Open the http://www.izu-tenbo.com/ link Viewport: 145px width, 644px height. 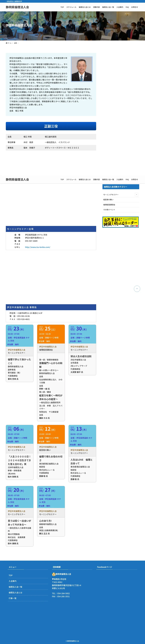(38, 247)
